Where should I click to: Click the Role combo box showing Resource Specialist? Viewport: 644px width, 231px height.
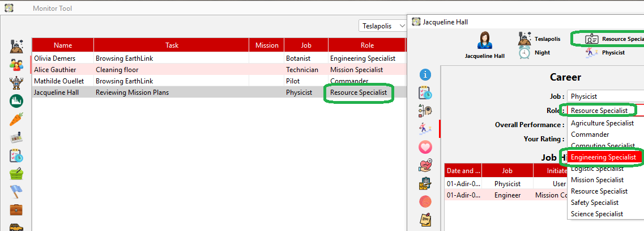pos(605,110)
